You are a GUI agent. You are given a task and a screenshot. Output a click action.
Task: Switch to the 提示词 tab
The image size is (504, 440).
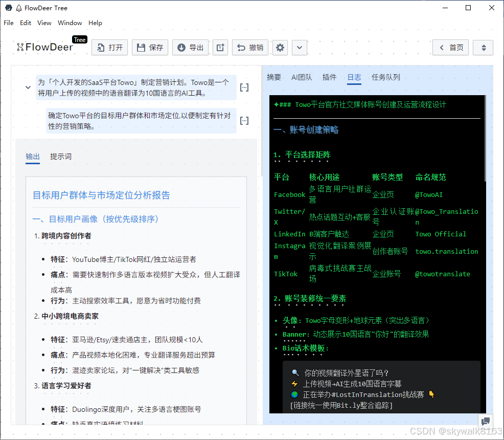(61, 157)
